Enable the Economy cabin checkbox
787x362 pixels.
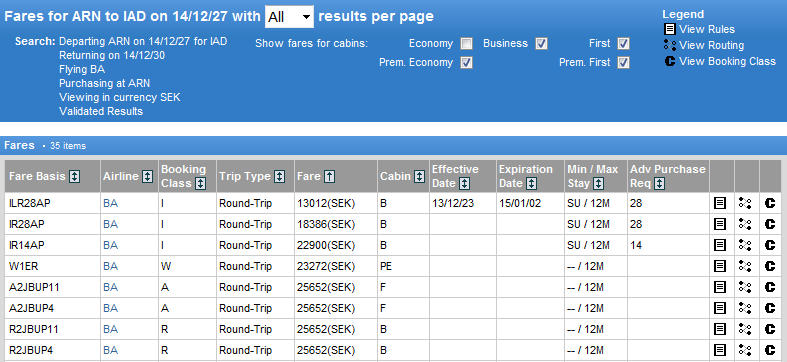pos(467,44)
